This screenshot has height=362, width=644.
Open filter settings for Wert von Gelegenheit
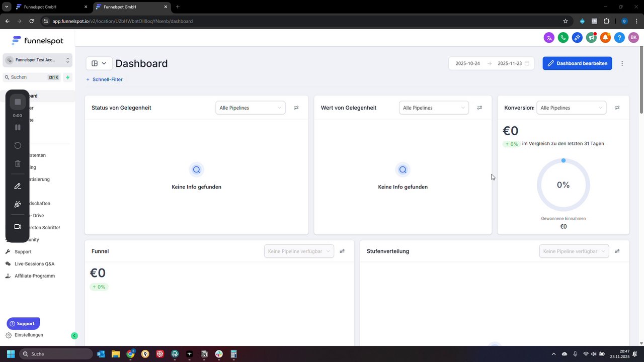tap(479, 108)
